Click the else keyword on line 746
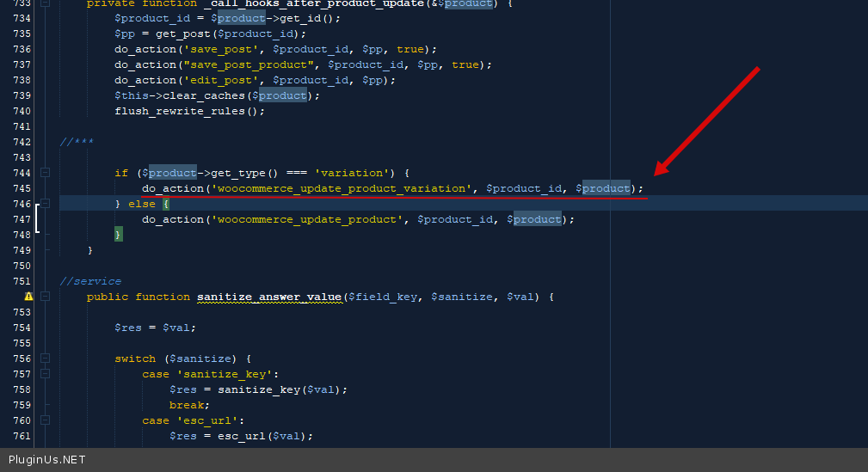Viewport: 868px width, 472px height. pyautogui.click(x=141, y=204)
